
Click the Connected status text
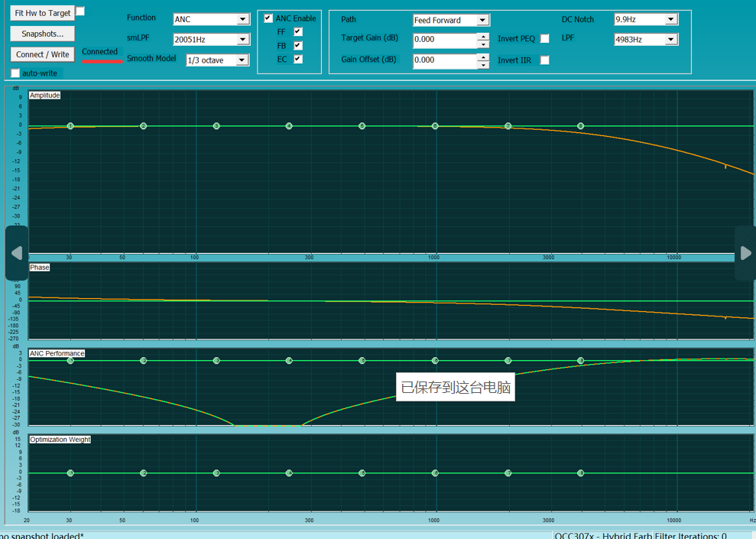(100, 51)
